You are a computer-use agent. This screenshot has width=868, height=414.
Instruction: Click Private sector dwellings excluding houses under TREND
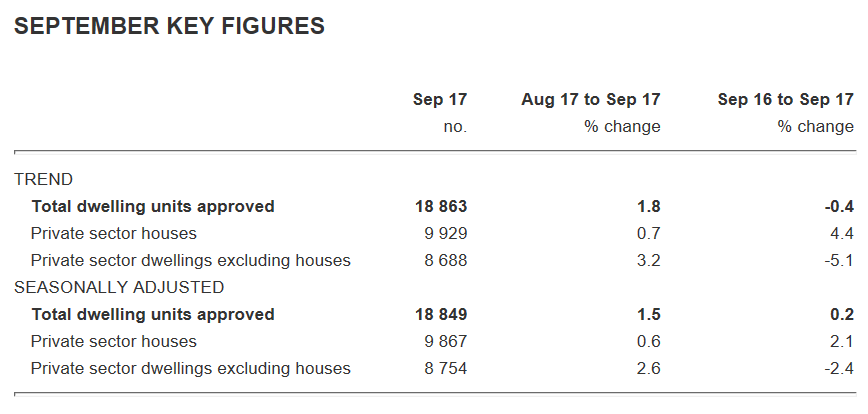190,261
